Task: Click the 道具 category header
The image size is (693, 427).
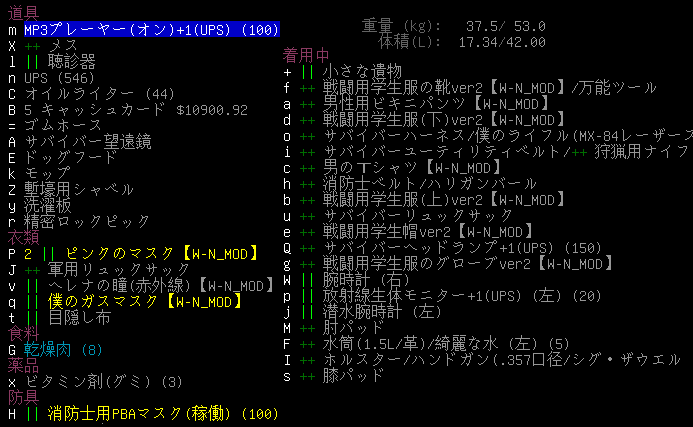Action: [x=24, y=14]
